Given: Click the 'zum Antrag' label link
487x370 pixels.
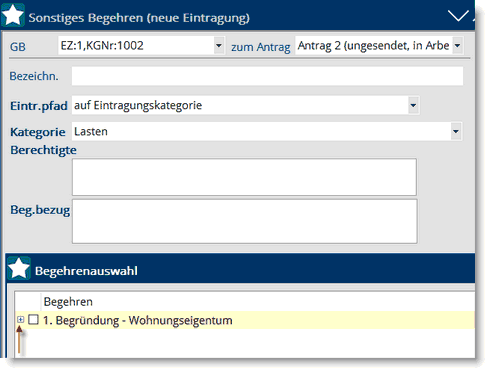Looking at the screenshot, I should (x=260, y=47).
